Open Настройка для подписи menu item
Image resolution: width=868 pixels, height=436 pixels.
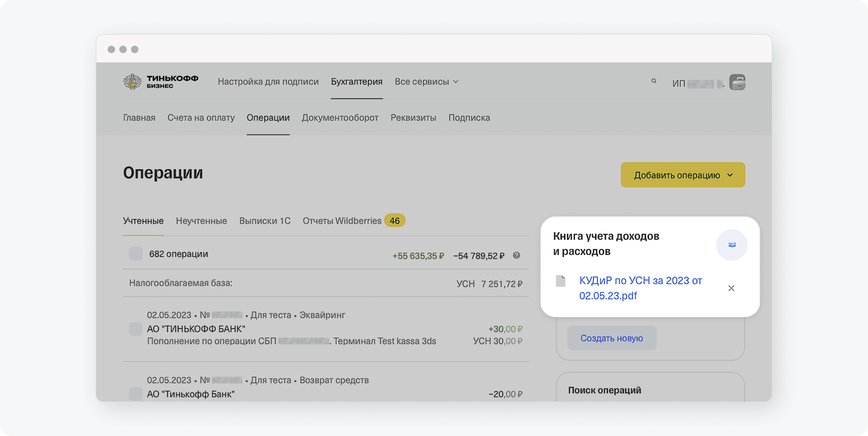pyautogui.click(x=268, y=82)
